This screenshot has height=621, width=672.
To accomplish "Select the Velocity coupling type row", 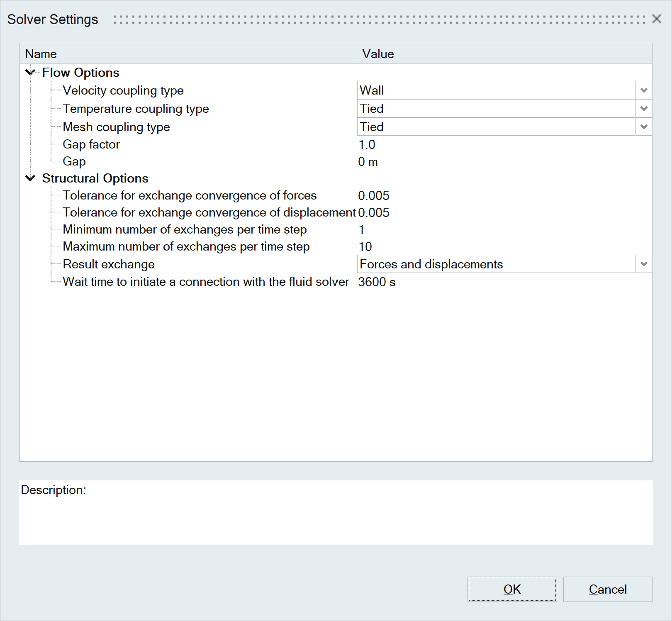I will (123, 90).
